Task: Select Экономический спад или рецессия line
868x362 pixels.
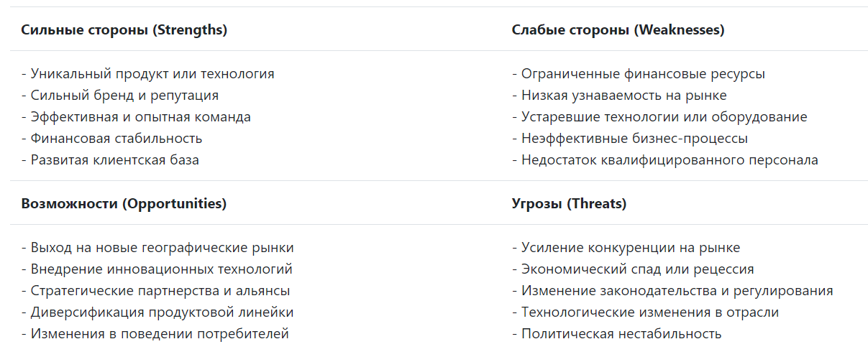Action: tap(633, 269)
